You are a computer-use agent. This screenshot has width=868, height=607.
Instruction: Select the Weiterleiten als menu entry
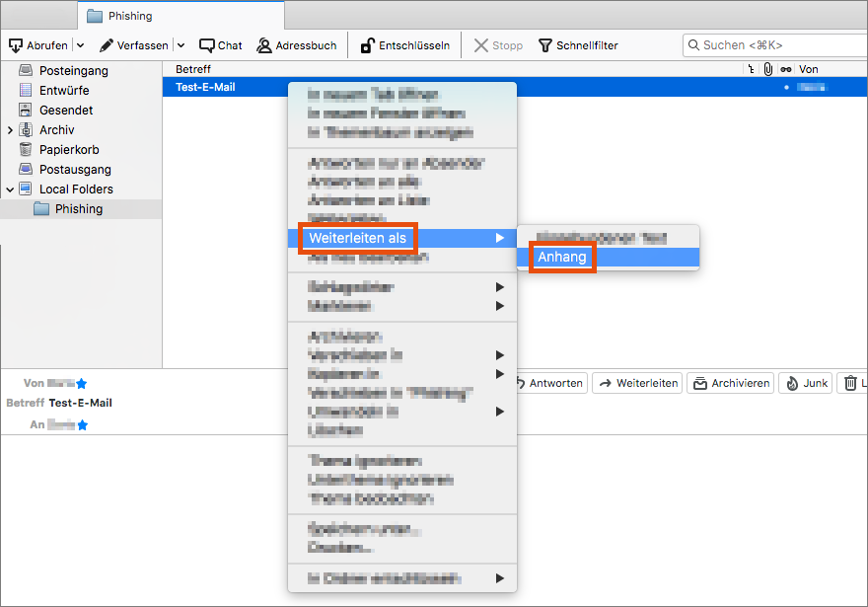(357, 238)
